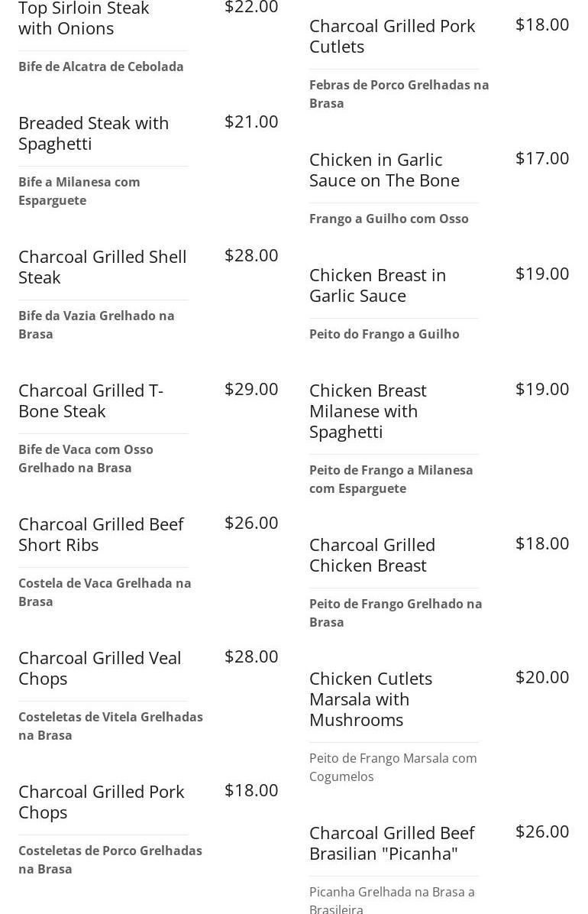Select the Charcoal Grilled Veal Chops dish
The width and height of the screenshot is (588, 914).
100,668
